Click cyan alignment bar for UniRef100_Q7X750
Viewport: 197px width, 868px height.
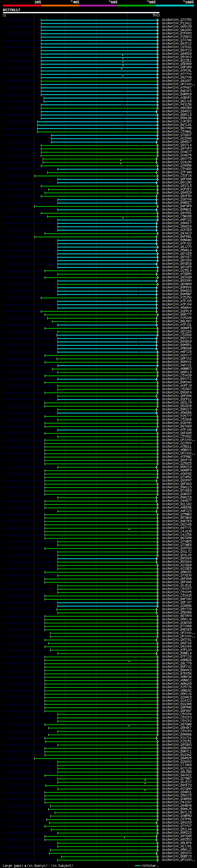tap(100, 20)
